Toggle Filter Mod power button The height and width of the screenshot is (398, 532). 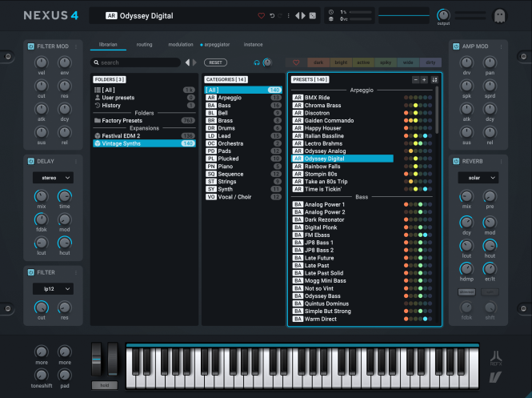tap(31, 46)
